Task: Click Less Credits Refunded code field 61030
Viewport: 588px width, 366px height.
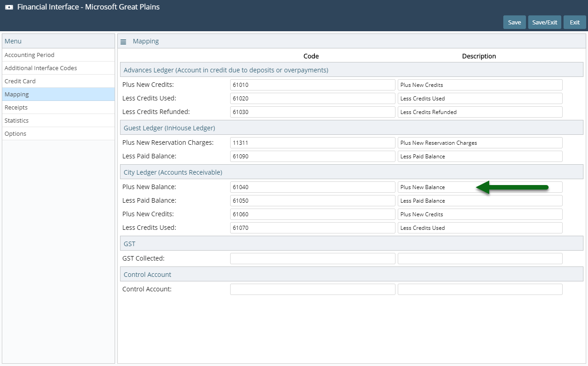Action: [x=313, y=112]
